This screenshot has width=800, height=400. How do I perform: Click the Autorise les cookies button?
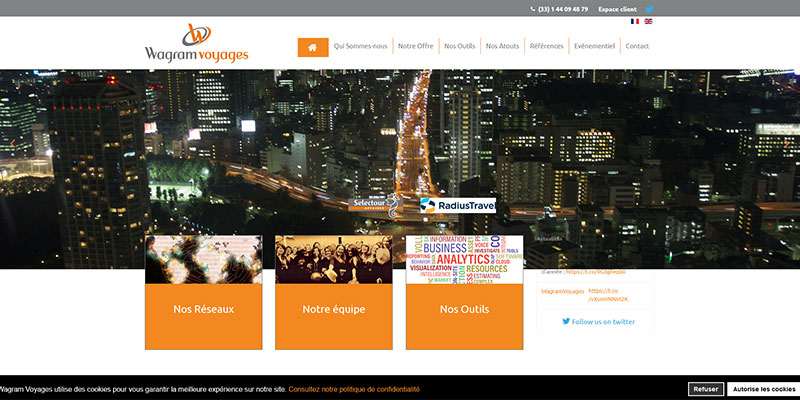point(764,389)
